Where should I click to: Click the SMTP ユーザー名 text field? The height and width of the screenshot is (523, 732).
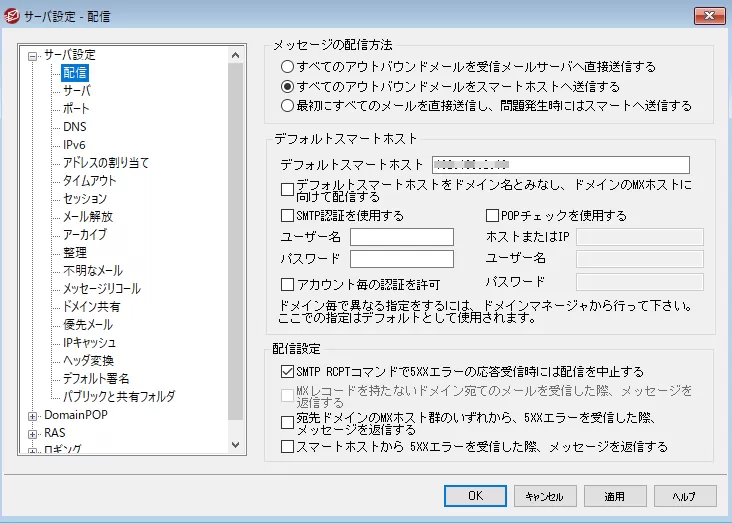coord(401,237)
